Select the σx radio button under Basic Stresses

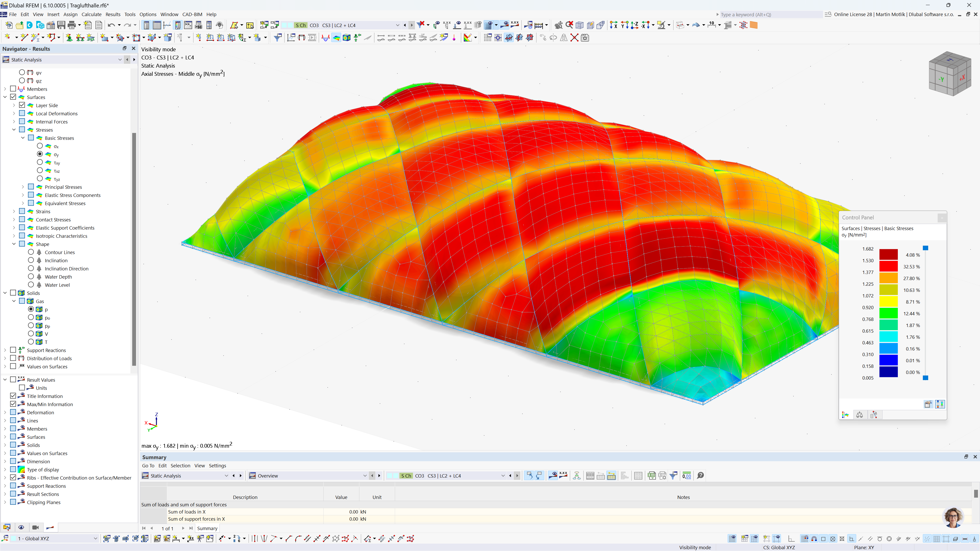40,146
